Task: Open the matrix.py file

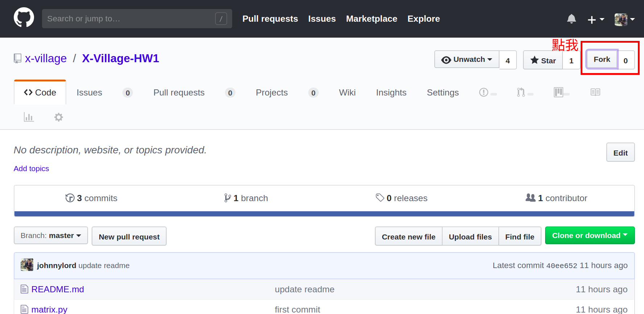Action: coord(49,309)
